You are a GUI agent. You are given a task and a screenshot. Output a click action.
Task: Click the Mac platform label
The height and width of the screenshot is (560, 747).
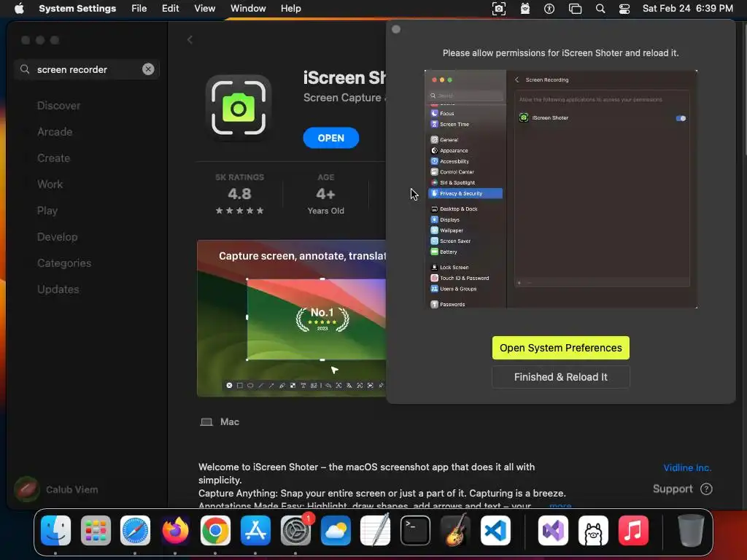point(220,422)
